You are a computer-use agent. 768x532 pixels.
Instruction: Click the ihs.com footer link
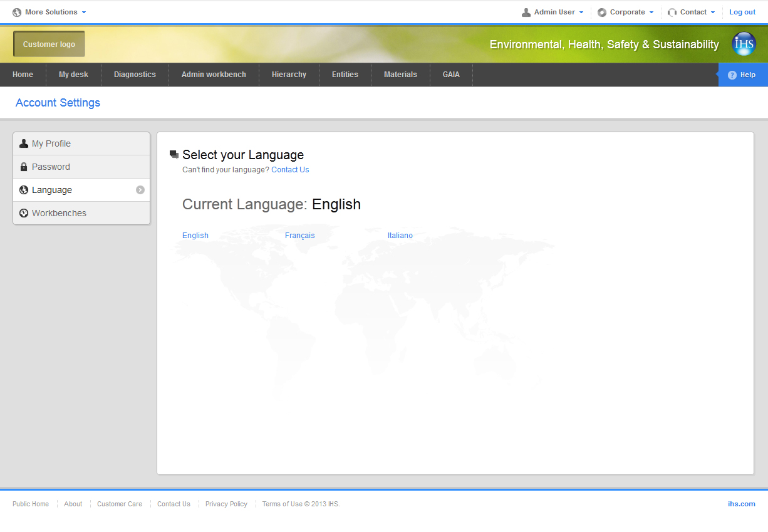point(742,504)
